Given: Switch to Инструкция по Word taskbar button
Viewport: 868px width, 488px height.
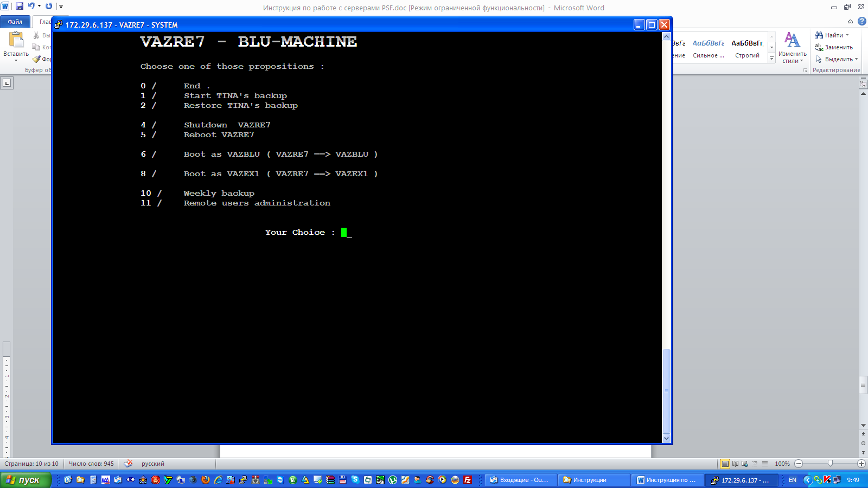Looking at the screenshot, I should coord(667,480).
